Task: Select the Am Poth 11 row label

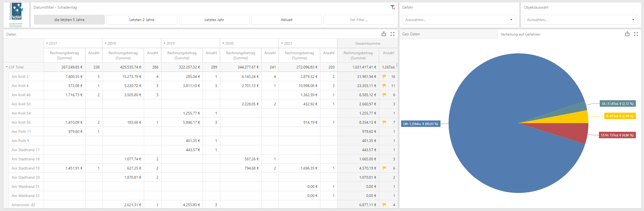Action: pyautogui.click(x=21, y=132)
